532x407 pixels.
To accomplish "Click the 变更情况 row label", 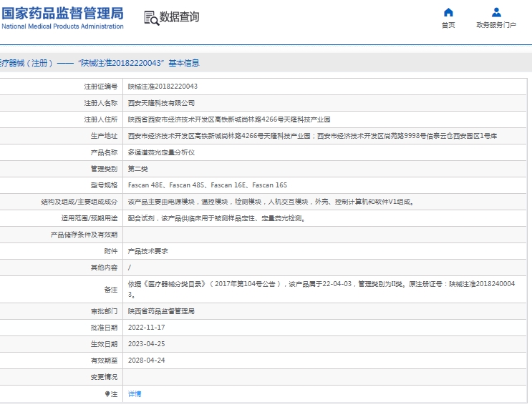I will pos(104,377).
